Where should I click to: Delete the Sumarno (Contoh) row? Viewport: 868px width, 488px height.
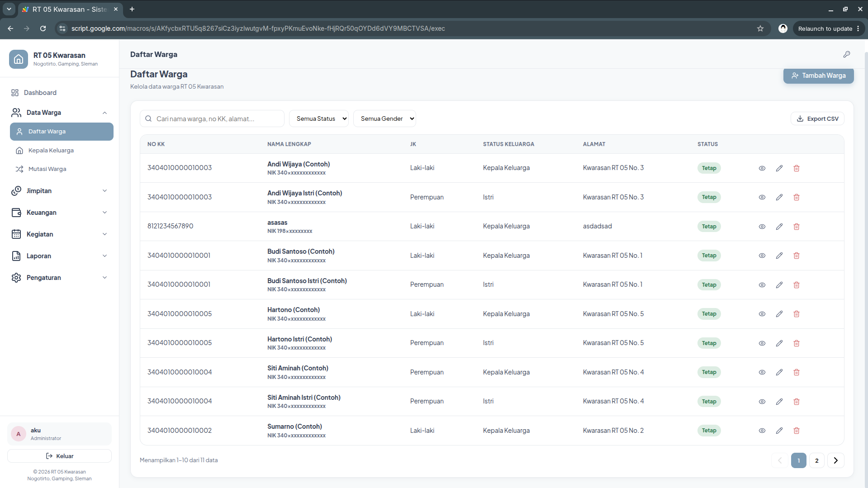coord(796,431)
